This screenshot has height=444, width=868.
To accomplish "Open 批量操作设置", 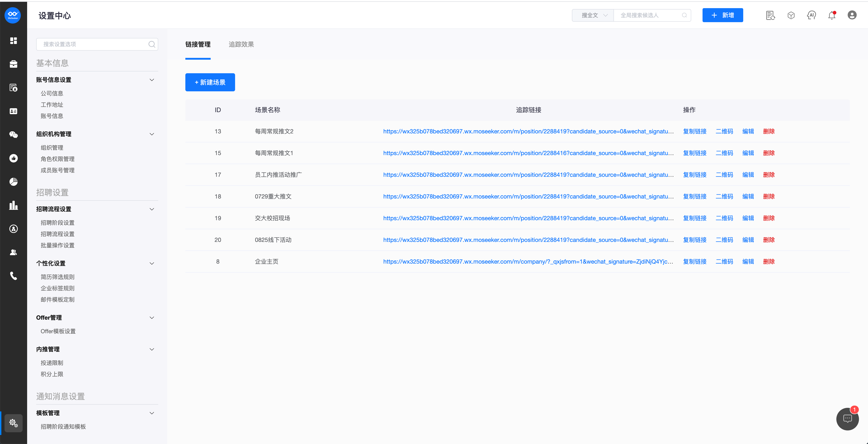I will (58, 245).
